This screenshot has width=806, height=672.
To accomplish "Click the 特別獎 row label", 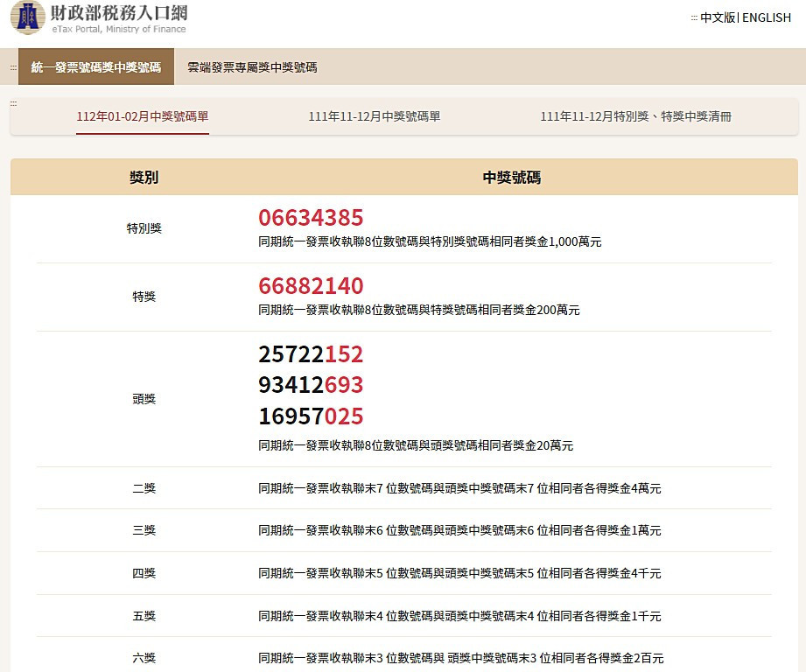I will (x=144, y=228).
